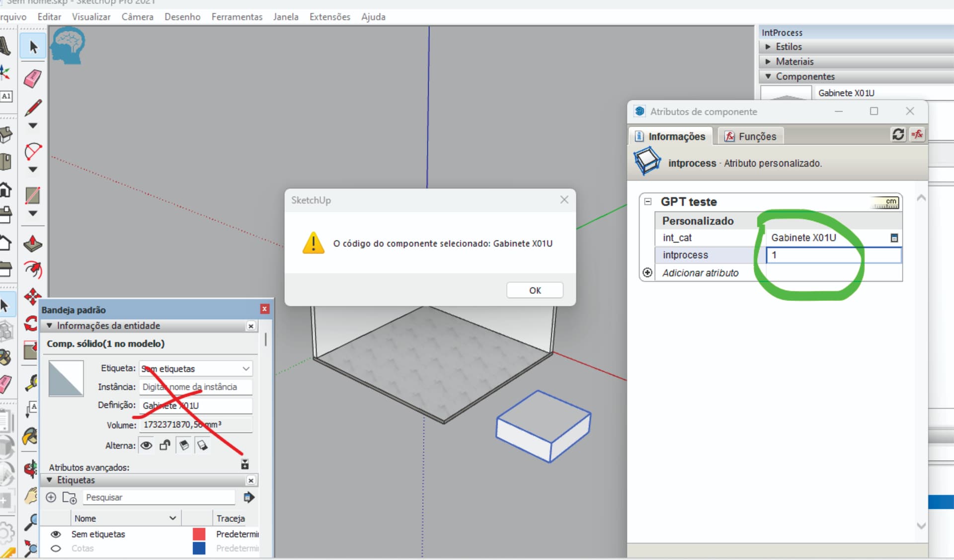954x560 pixels.
Task: Select the Push/Pull tool
Action: (x=33, y=244)
